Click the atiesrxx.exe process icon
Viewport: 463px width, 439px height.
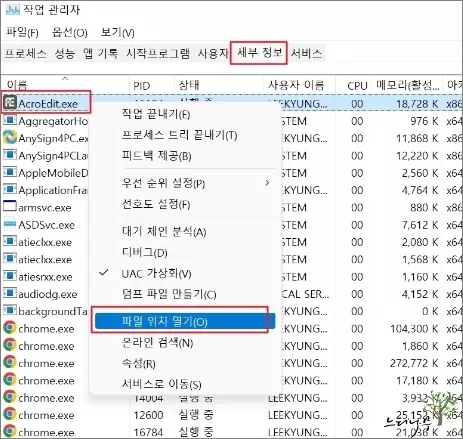pyautogui.click(x=10, y=276)
